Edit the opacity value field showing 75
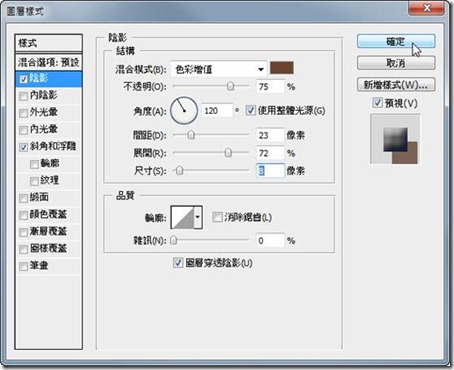454x370 pixels. click(x=270, y=87)
